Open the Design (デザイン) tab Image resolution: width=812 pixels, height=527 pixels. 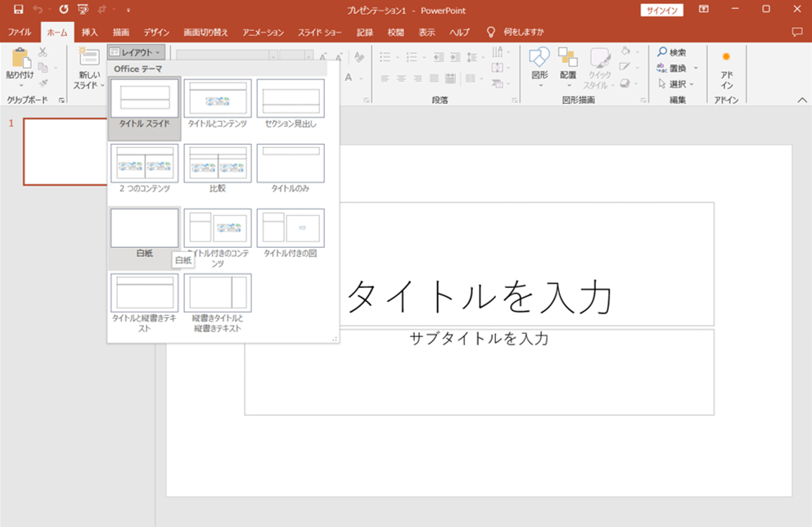[156, 32]
